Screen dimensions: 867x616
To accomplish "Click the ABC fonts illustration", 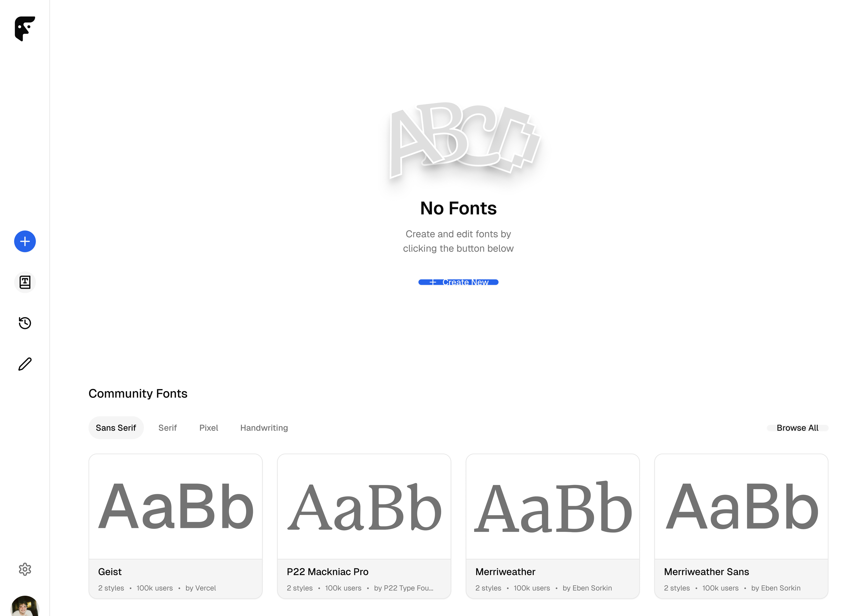I will (x=464, y=140).
